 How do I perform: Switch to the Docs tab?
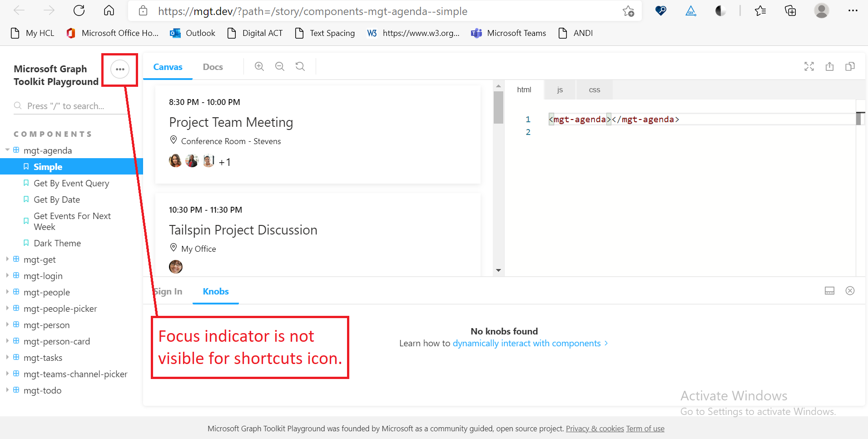[x=212, y=66]
